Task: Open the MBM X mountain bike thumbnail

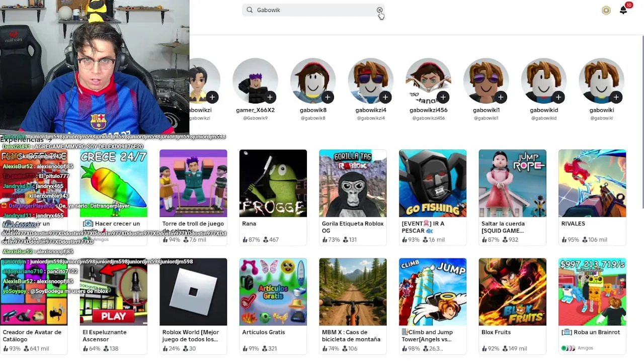Action: 353,292
